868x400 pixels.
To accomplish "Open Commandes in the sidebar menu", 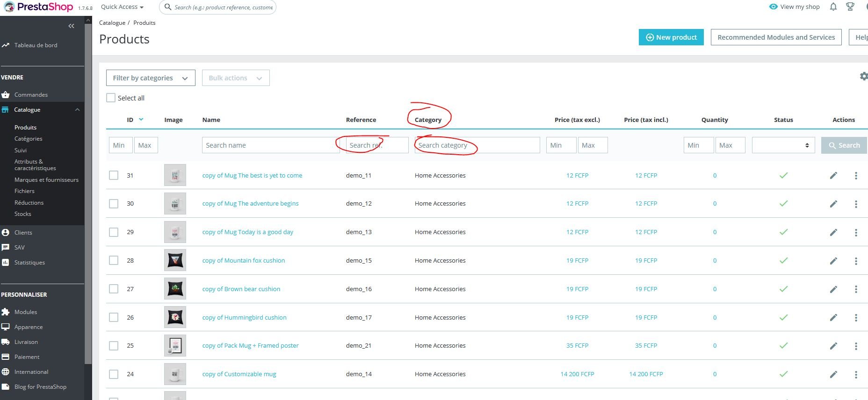I will 31,95.
